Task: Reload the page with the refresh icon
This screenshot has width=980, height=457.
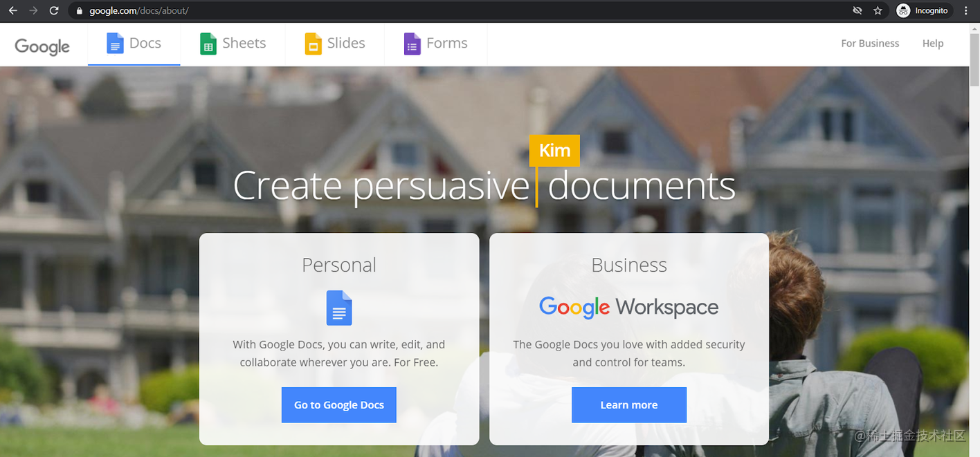Action: (54, 10)
